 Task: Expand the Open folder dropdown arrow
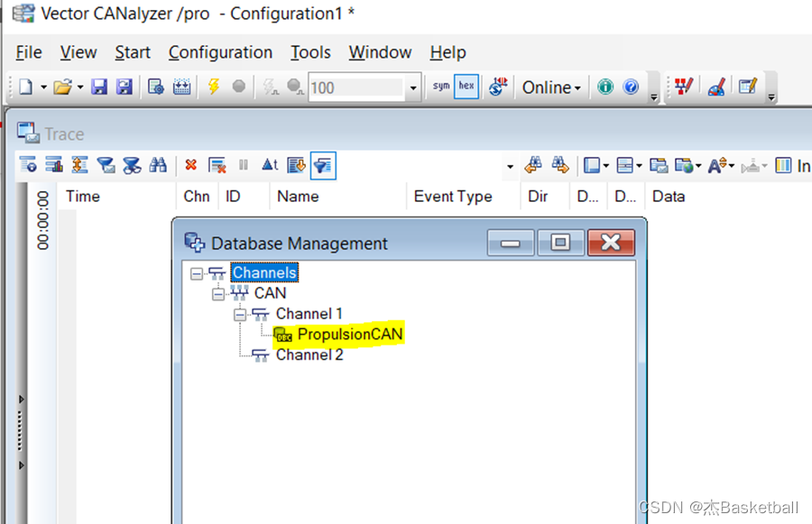pos(80,87)
